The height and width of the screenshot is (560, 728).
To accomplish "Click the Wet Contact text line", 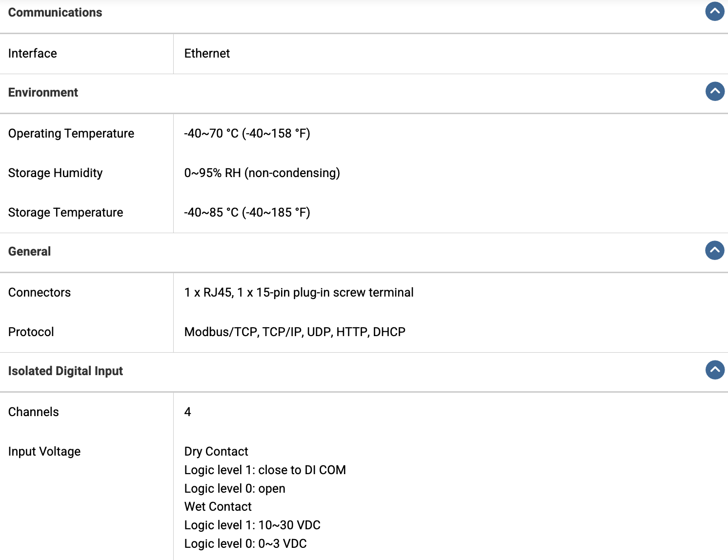I will [x=218, y=506].
